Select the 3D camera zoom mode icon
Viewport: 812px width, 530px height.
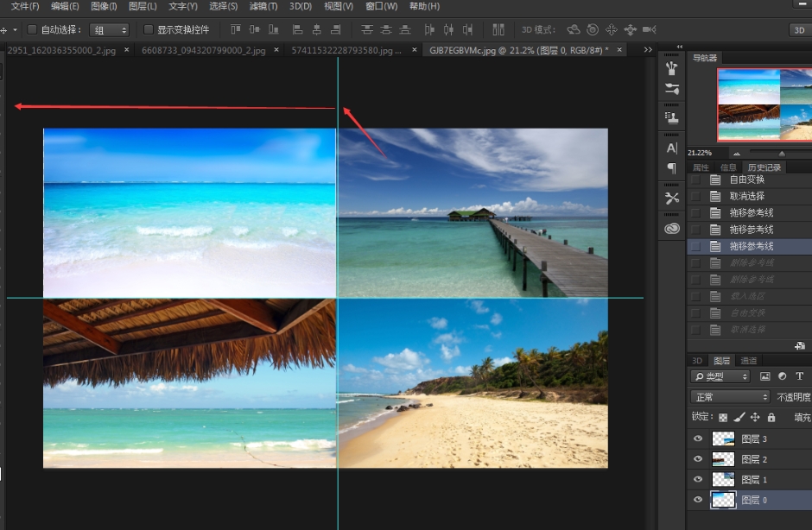click(x=650, y=29)
